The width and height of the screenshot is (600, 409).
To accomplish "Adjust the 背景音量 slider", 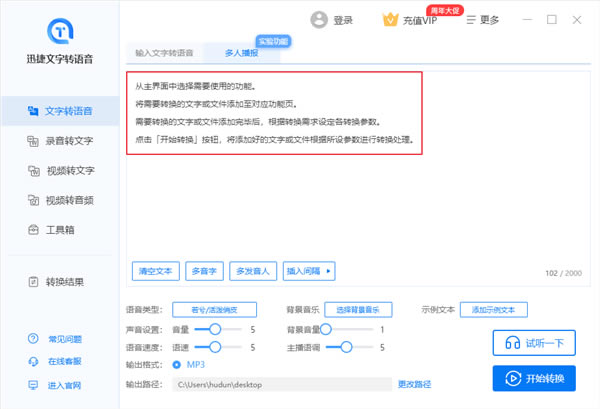I will 326,329.
